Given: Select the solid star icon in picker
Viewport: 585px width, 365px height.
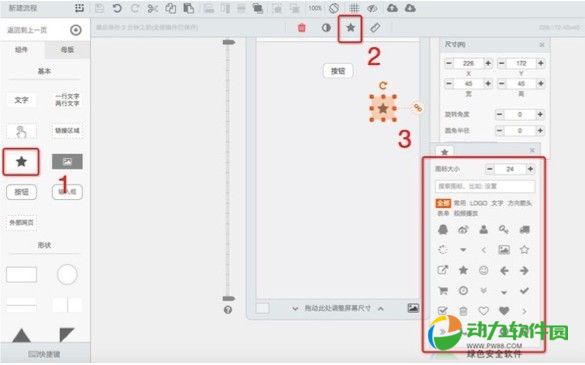Looking at the screenshot, I should click(463, 270).
